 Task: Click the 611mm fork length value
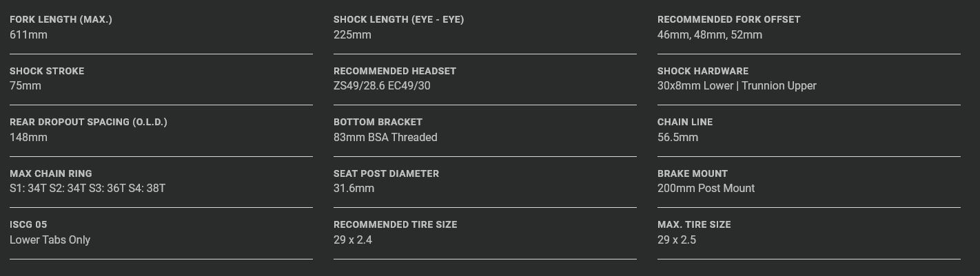point(28,34)
